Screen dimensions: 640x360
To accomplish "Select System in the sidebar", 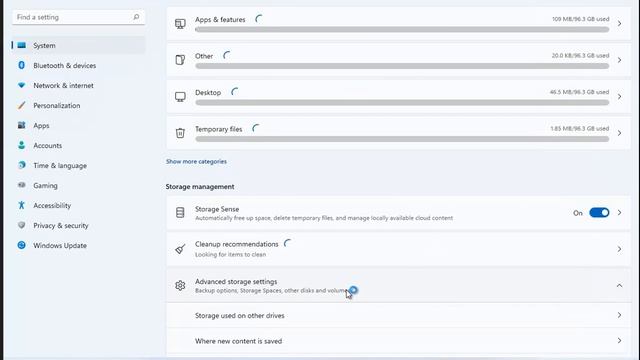I will [78, 45].
